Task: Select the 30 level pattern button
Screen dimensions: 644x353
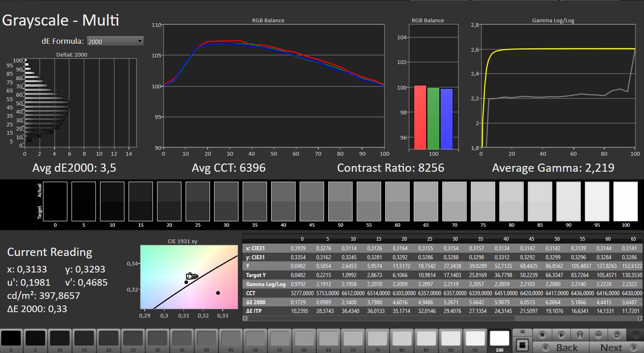Action: pos(157,341)
